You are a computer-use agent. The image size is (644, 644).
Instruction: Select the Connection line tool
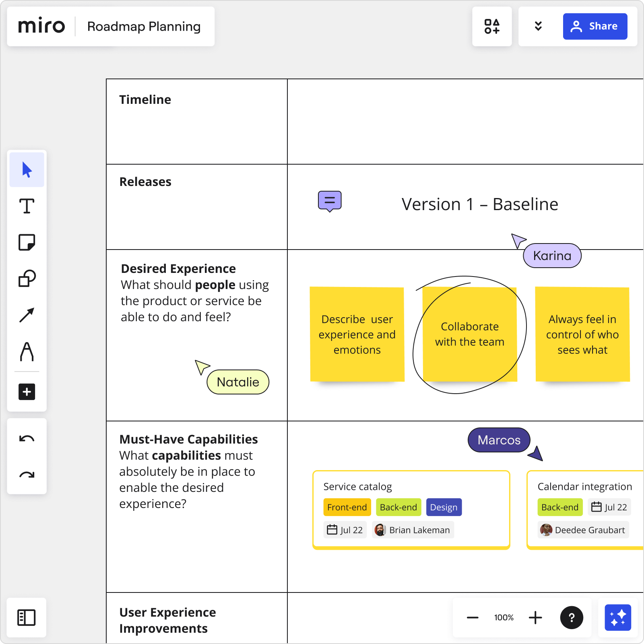[27, 314]
